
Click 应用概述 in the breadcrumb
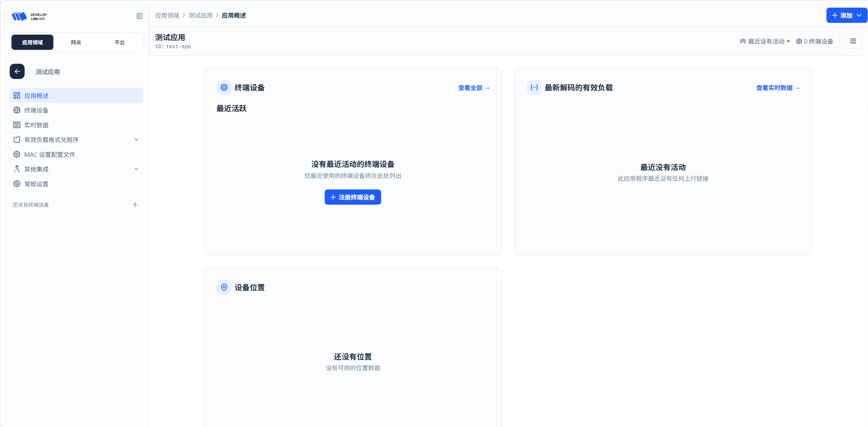point(234,16)
